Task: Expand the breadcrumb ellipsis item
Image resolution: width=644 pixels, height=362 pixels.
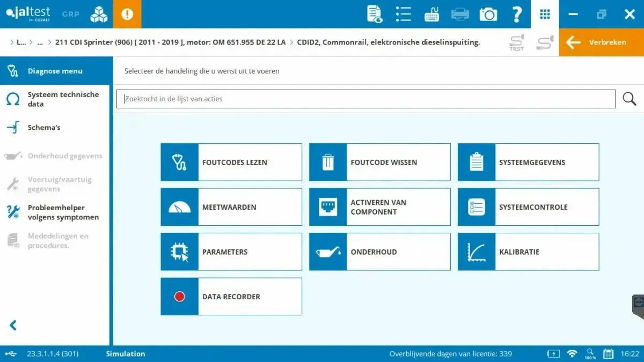Action: point(40,42)
